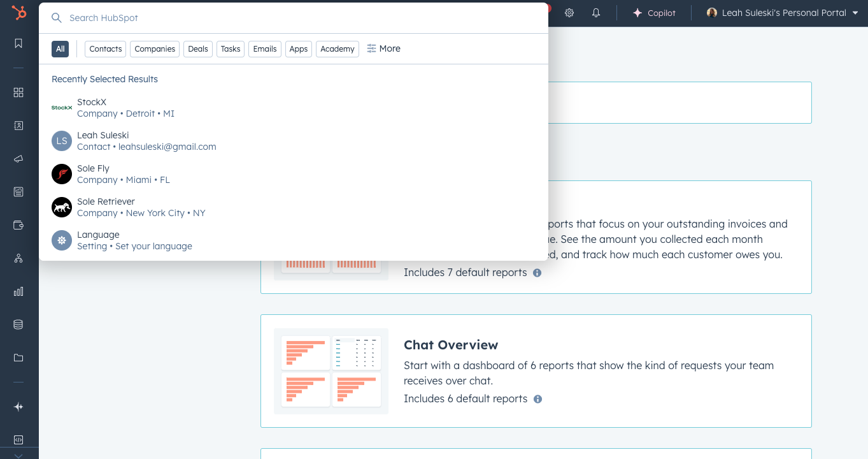Screen dimensions: 868x459
Task: Open the Content icon in sidebar
Action: click(x=18, y=192)
